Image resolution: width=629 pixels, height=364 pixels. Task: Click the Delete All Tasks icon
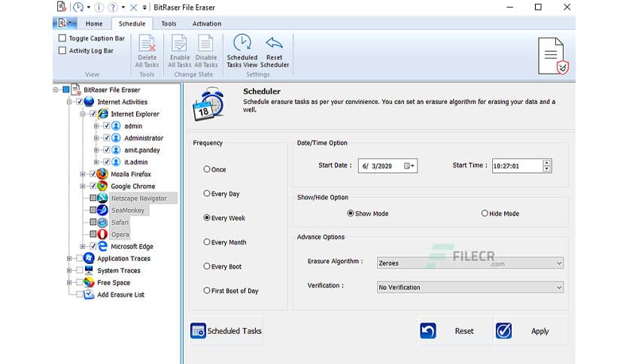click(x=147, y=44)
